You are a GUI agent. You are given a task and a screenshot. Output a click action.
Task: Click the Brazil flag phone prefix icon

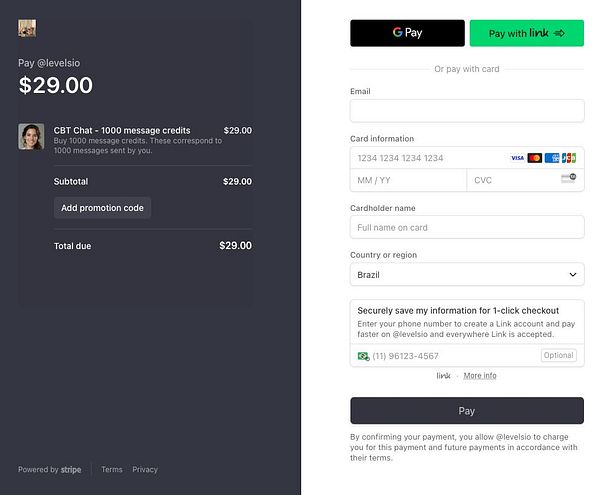pos(363,356)
